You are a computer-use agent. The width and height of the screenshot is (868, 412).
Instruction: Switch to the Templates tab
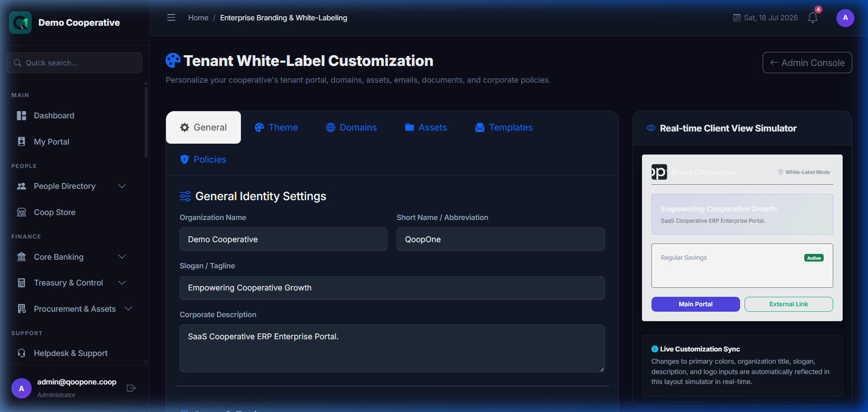click(504, 127)
